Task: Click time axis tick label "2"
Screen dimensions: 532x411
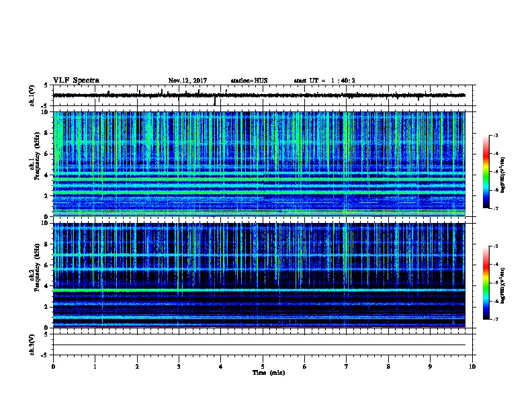Action: [137, 367]
